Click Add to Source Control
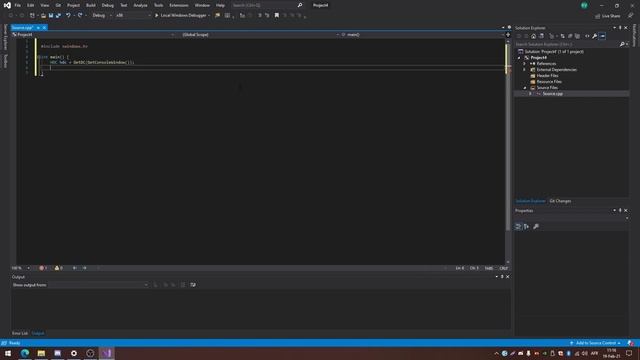The height and width of the screenshot is (360, 640). click(x=596, y=343)
